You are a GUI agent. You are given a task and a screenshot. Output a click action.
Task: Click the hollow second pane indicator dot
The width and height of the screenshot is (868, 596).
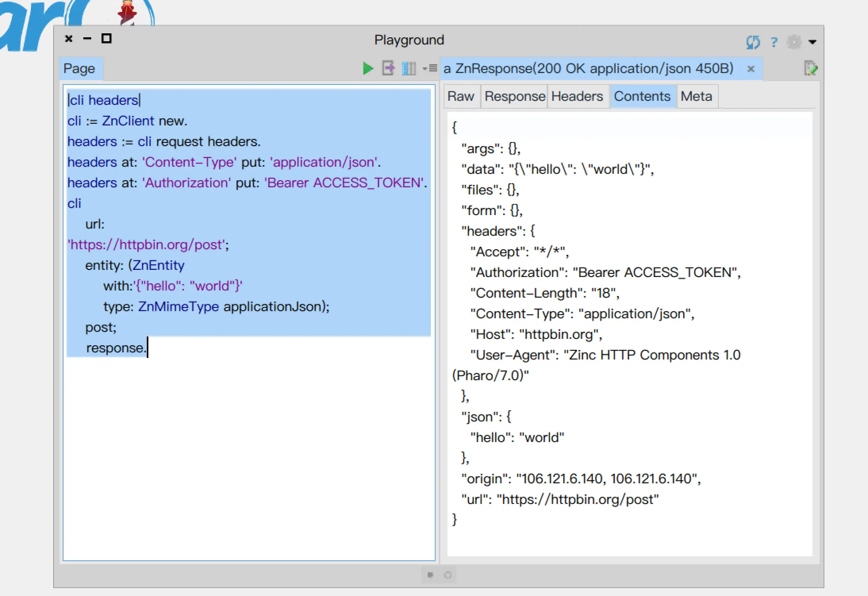pos(448,575)
